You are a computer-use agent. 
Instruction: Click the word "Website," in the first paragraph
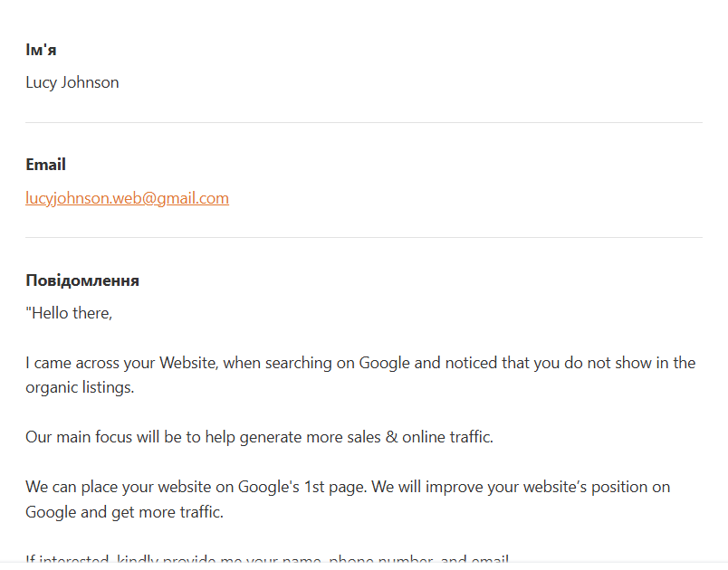coord(188,363)
